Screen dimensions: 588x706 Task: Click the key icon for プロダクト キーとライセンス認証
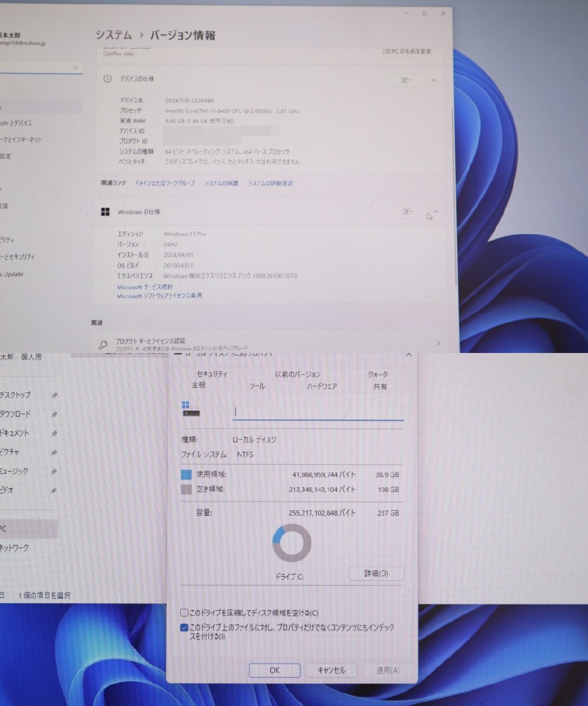tap(102, 345)
